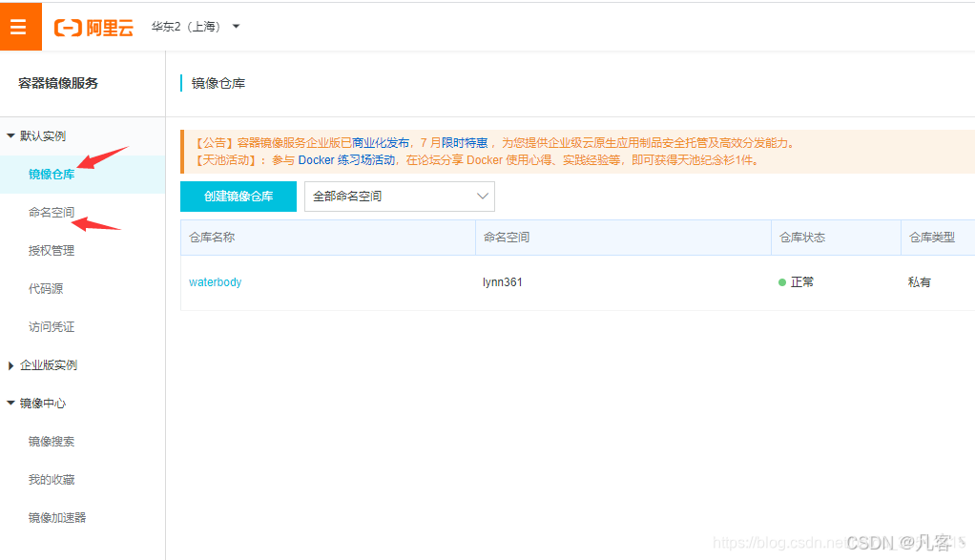Open the 全部命名空间 dropdown
The width and height of the screenshot is (975, 560).
[x=399, y=196]
